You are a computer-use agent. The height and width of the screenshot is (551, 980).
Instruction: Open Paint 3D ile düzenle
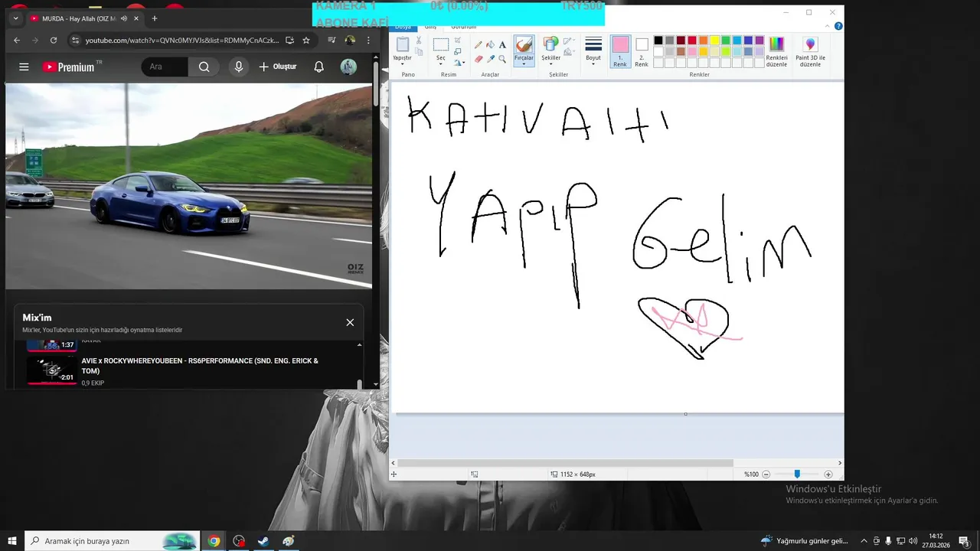tap(810, 52)
